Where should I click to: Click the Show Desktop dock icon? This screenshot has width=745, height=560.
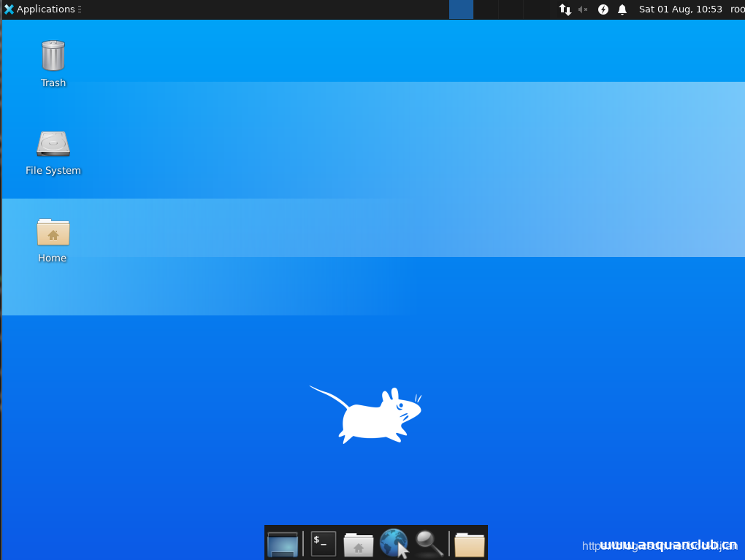coord(283,544)
